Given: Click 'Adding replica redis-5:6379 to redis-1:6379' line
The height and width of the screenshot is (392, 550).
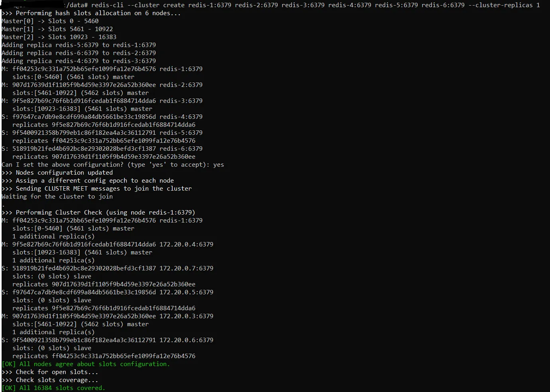Looking at the screenshot, I should (x=79, y=45).
